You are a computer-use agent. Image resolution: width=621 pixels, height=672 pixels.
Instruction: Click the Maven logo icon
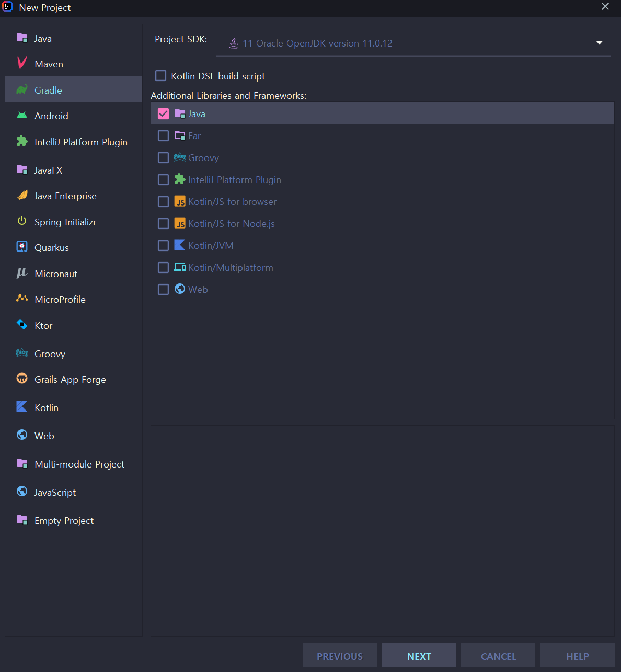tap(22, 63)
